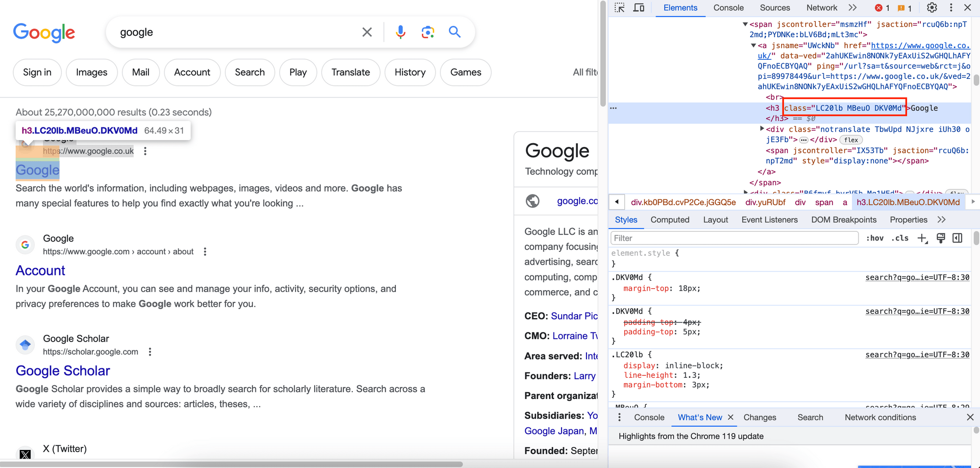980x468 pixels.
Task: Open Sundar Pichai CEO link
Action: (x=574, y=316)
